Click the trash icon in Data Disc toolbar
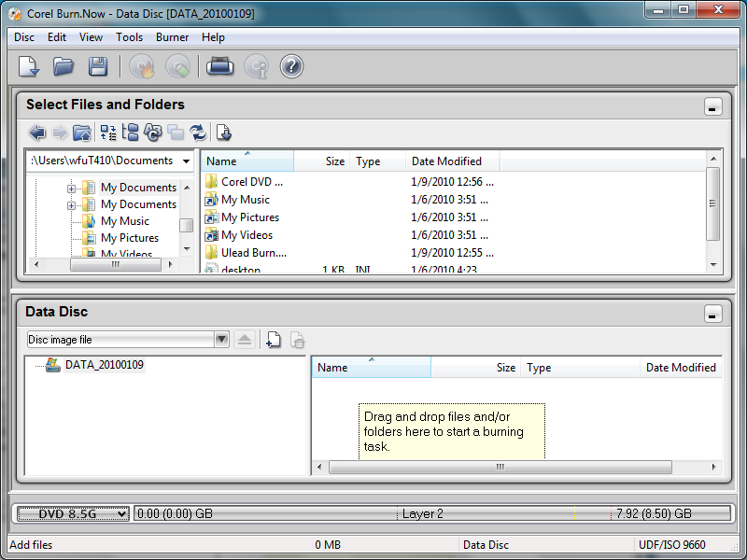 (297, 340)
